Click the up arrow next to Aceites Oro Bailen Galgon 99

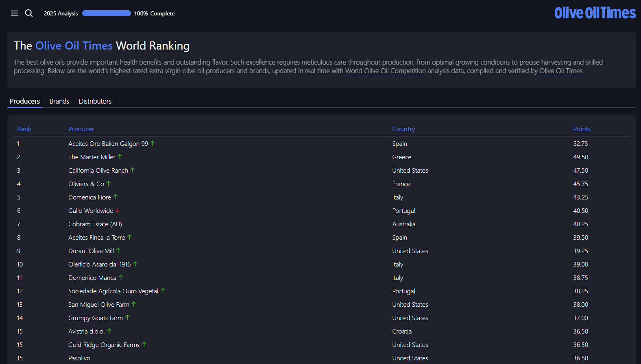click(x=153, y=143)
